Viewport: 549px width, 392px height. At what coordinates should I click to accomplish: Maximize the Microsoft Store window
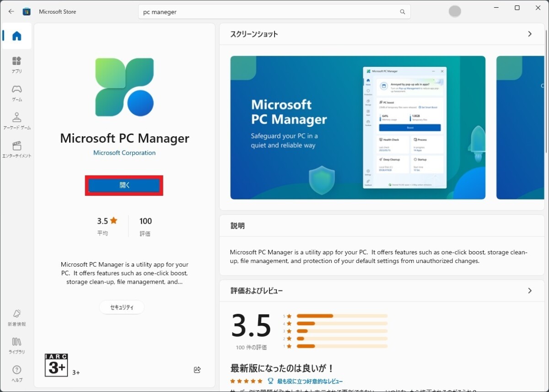(x=517, y=8)
